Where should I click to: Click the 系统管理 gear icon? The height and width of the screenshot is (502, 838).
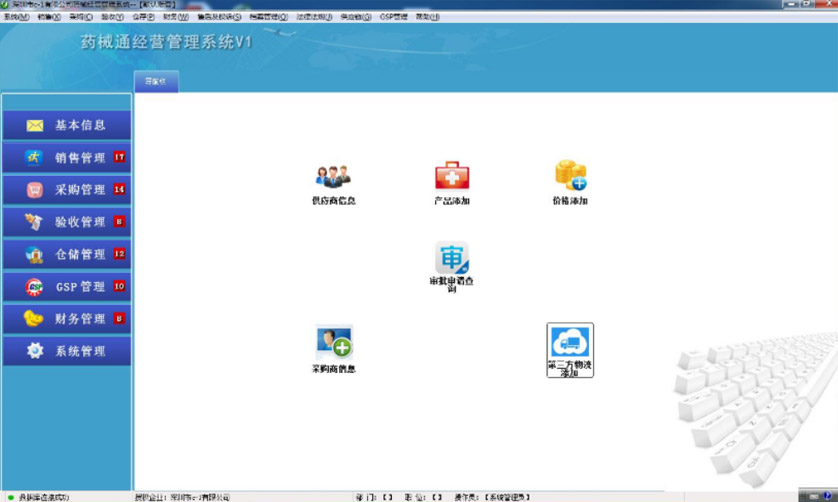(x=34, y=351)
